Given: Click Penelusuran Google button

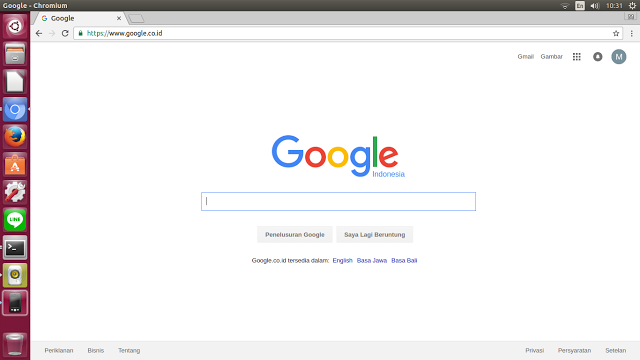Looking at the screenshot, I should (295, 235).
